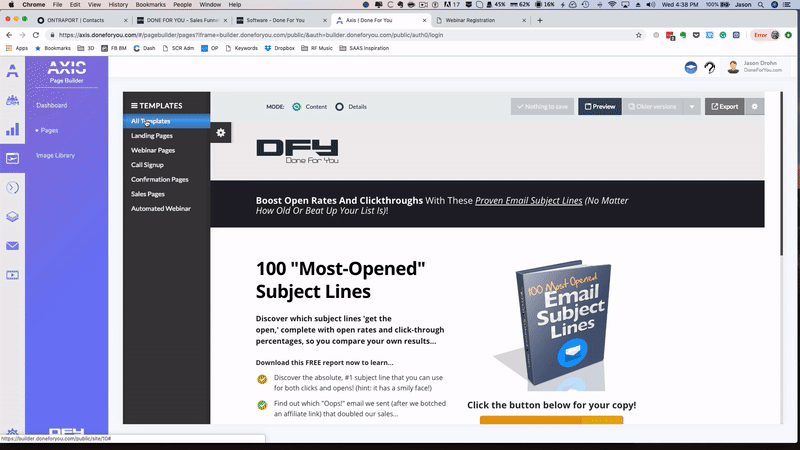Click the 100 Most-Opened Subject Lines heading
The width and height of the screenshot is (800, 450).
[x=340, y=280]
